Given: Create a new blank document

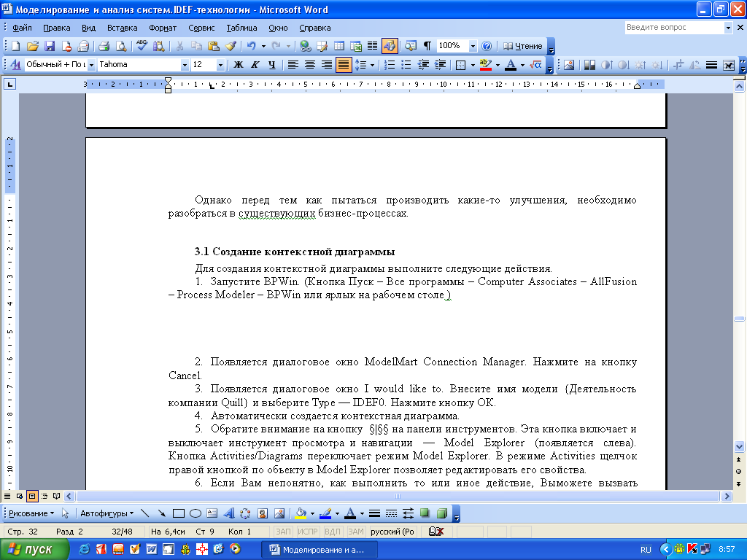Looking at the screenshot, I should pyautogui.click(x=16, y=46).
